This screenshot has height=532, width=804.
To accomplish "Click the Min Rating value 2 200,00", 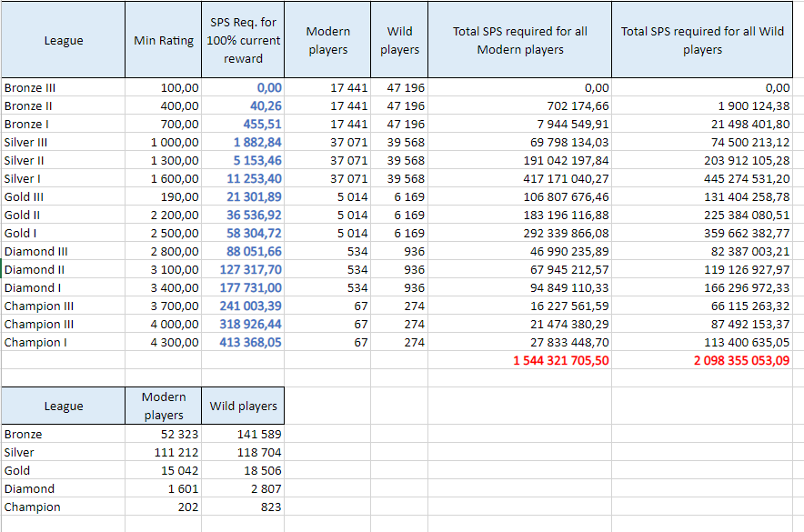I will coord(164,215).
